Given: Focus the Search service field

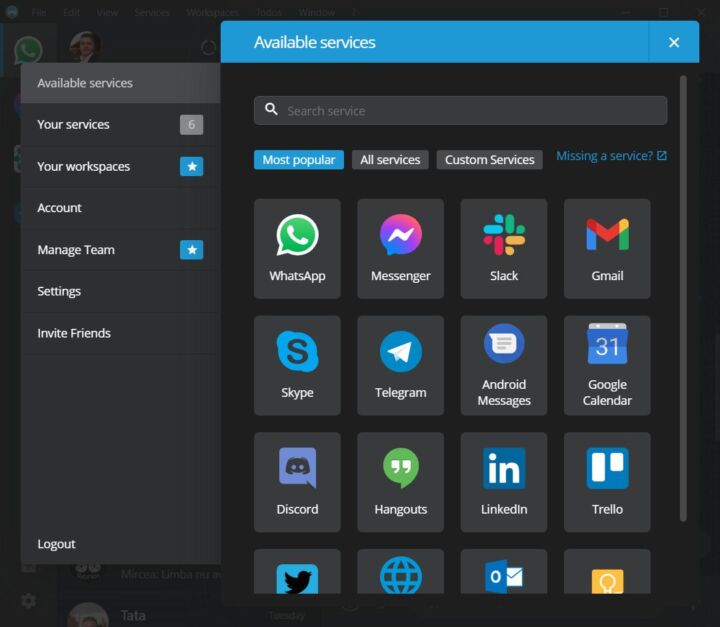Looking at the screenshot, I should tap(461, 111).
